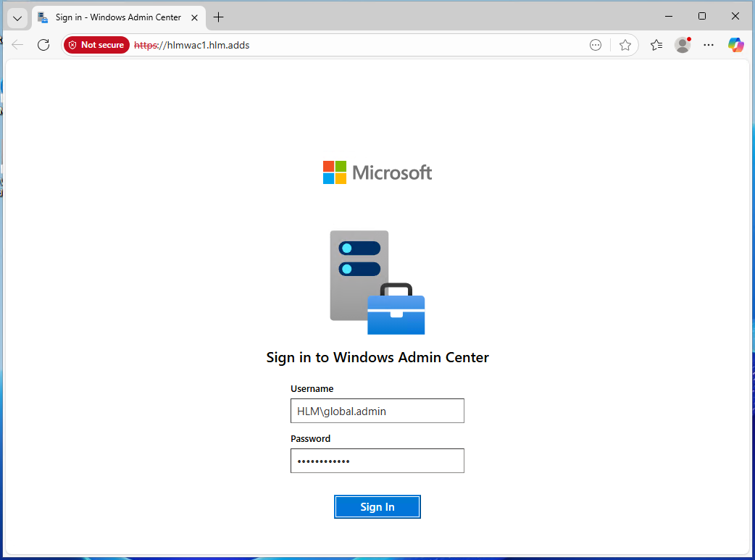The width and height of the screenshot is (755, 560).
Task: Click into the Username input field
Action: (377, 411)
